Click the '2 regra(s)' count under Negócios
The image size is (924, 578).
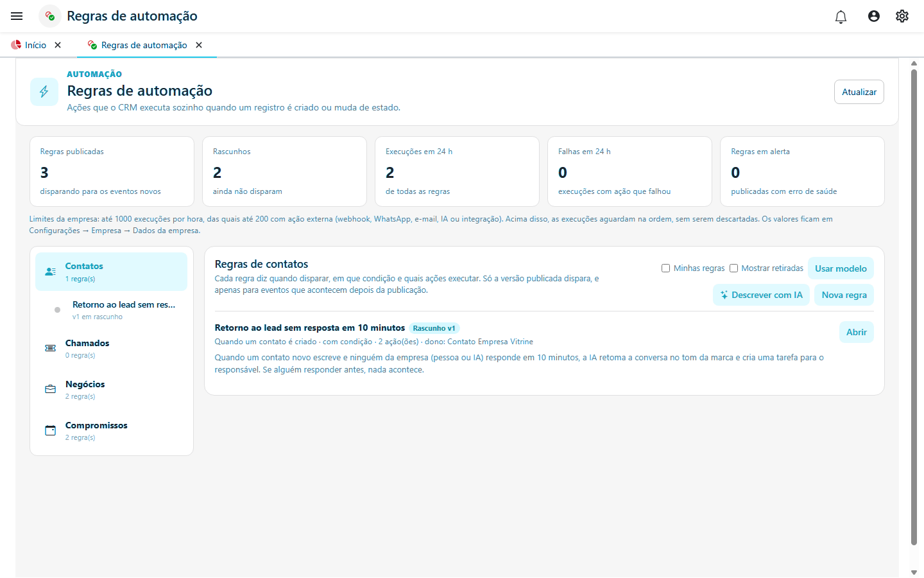[x=80, y=396]
